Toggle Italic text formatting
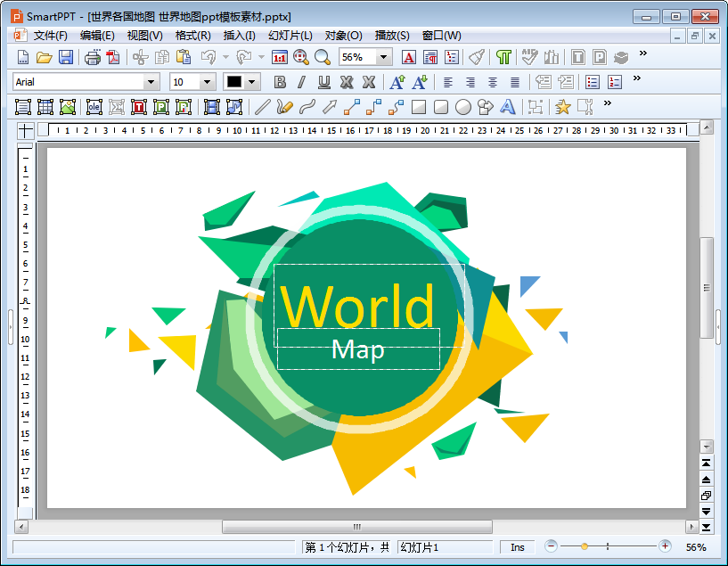The image size is (728, 566). 301,82
